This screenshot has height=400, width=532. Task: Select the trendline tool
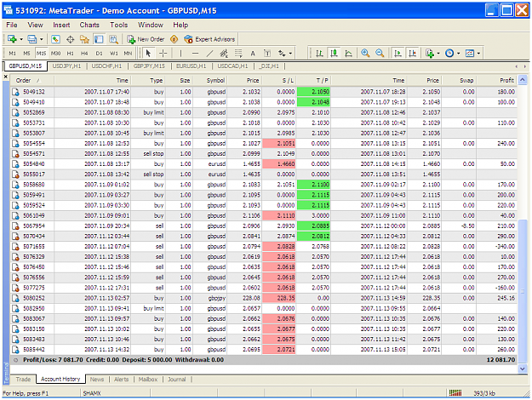coord(209,54)
